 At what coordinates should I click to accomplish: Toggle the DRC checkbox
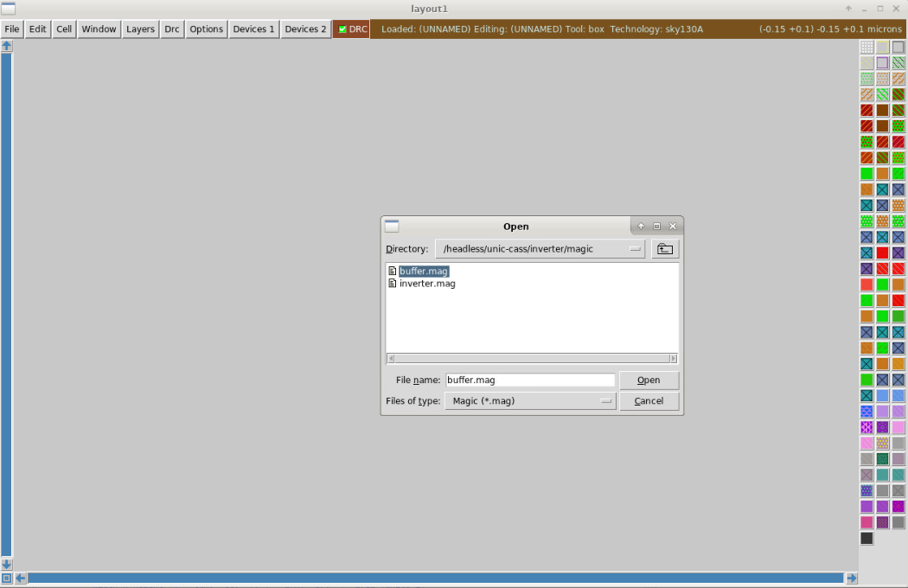(342, 29)
